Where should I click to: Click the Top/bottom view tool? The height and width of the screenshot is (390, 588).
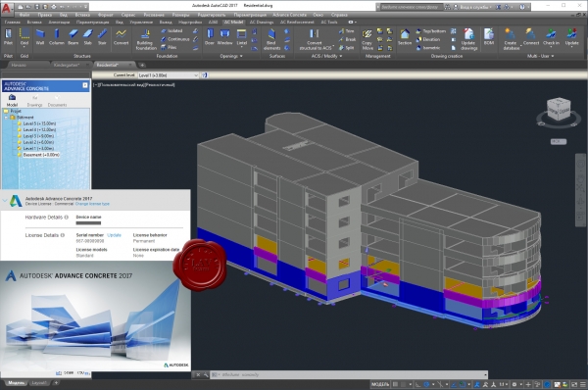[x=431, y=31]
